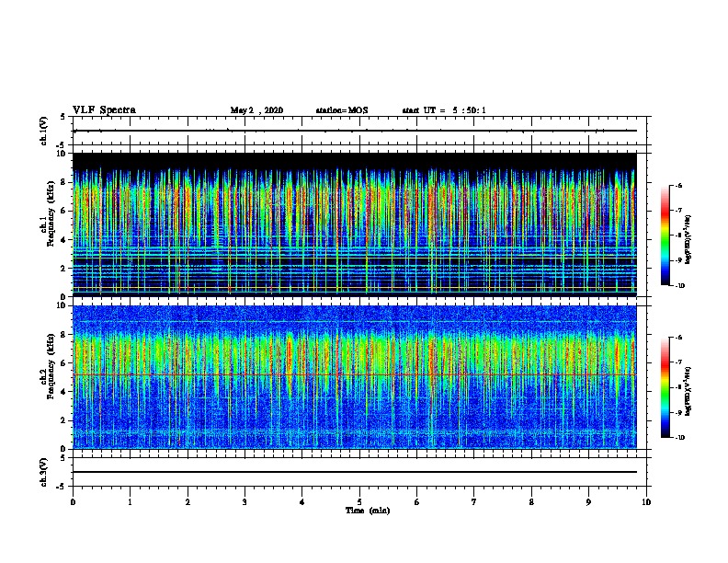Click the time axis tick label '3'

[x=245, y=501]
